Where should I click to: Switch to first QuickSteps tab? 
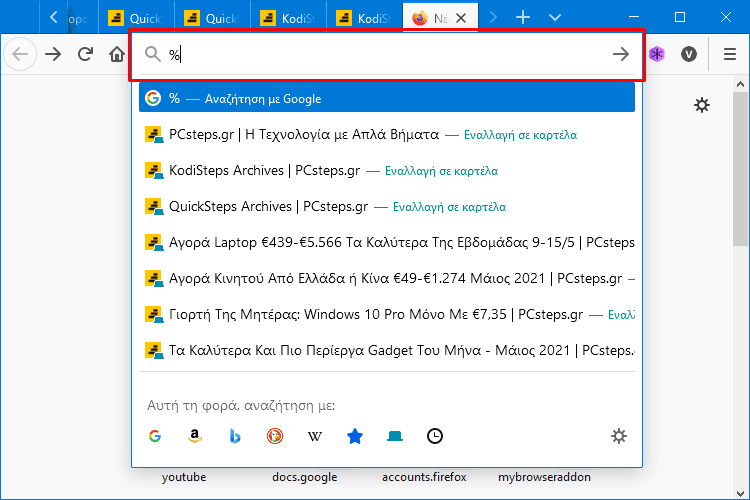click(x=136, y=18)
